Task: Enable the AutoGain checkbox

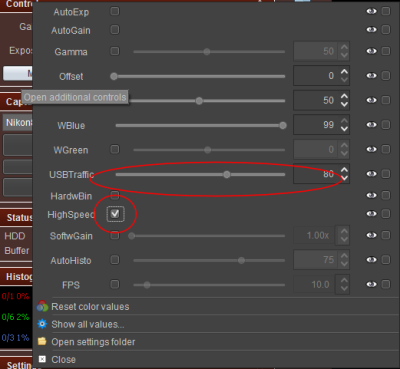Action: 115,30
